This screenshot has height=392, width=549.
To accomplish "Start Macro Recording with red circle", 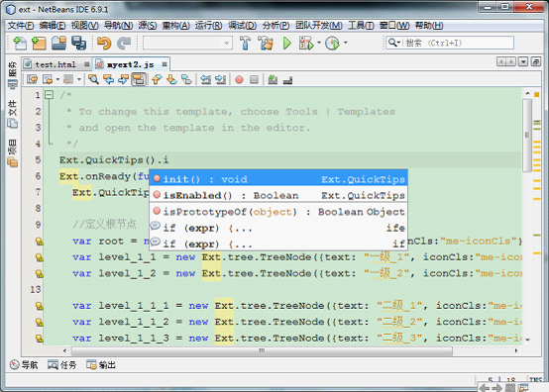I will point(239,80).
